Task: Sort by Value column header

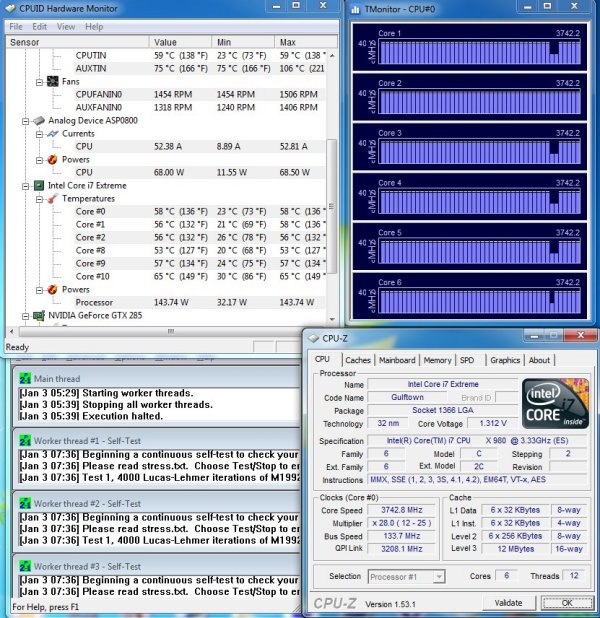Action: (x=181, y=42)
